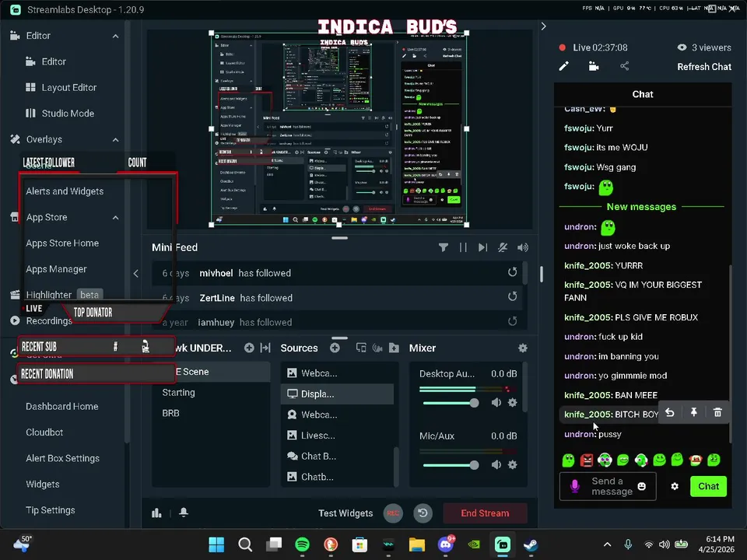Click the share stream icon
The width and height of the screenshot is (747, 560).
coord(625,66)
